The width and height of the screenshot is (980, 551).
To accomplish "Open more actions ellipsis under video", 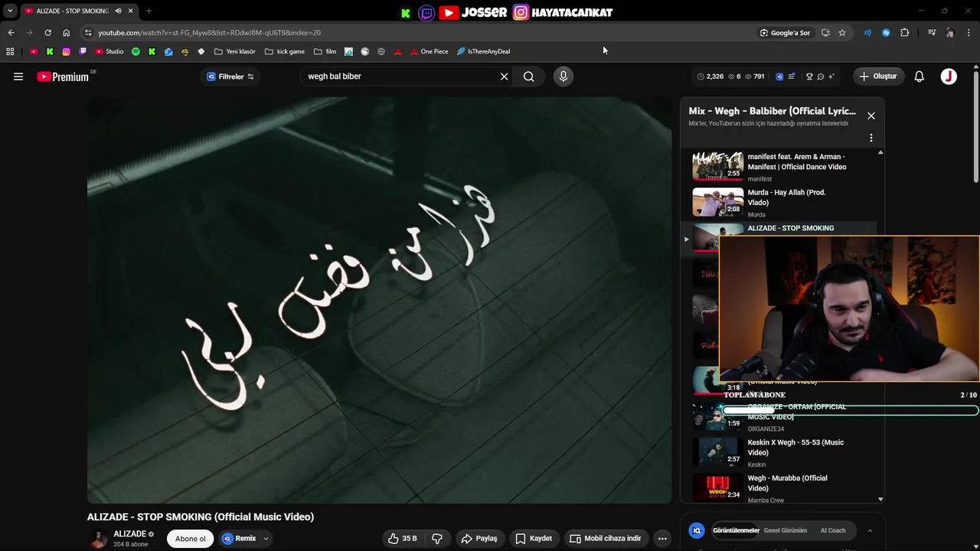I will (662, 539).
